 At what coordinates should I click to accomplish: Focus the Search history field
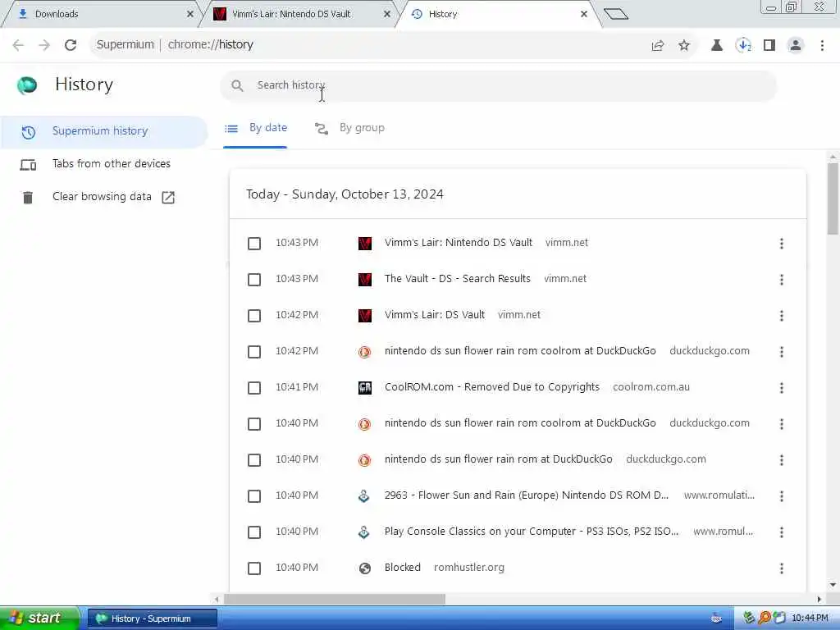point(498,85)
